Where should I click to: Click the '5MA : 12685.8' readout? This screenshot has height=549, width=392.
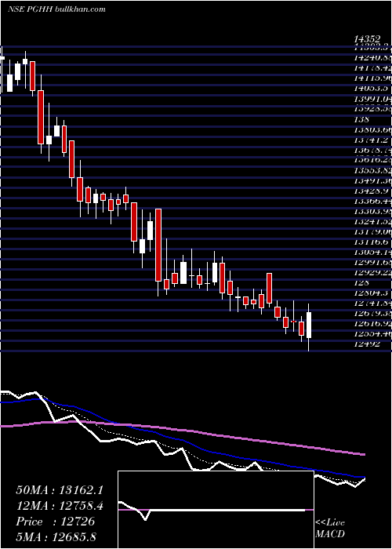coord(56,536)
